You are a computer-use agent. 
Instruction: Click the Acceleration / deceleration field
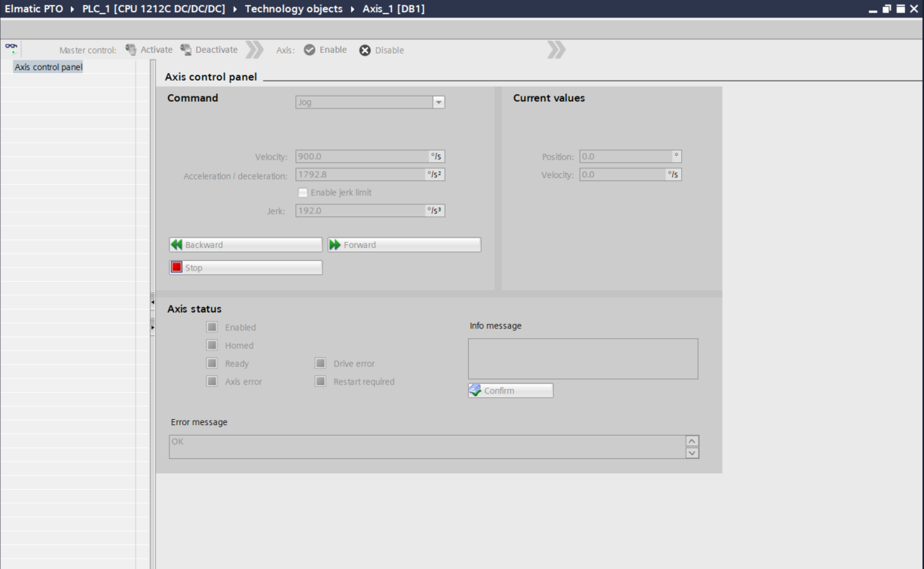pos(360,175)
